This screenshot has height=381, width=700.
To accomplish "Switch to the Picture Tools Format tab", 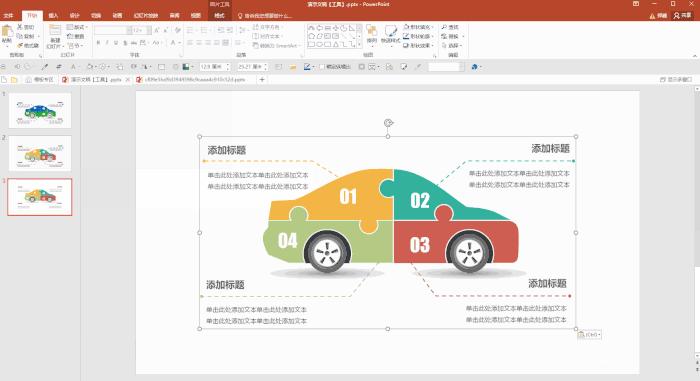I will pos(219,16).
